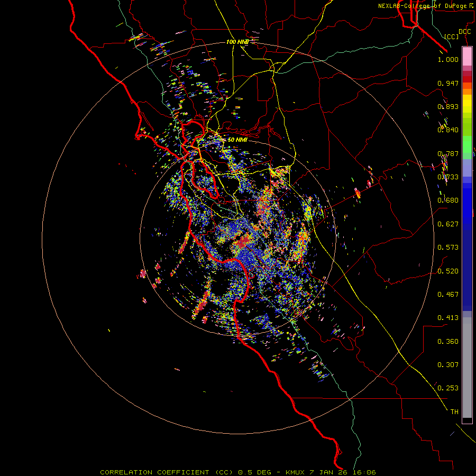Click the [CC] legend unit label
Screen dimensions: 476x476
pyautogui.click(x=452, y=36)
